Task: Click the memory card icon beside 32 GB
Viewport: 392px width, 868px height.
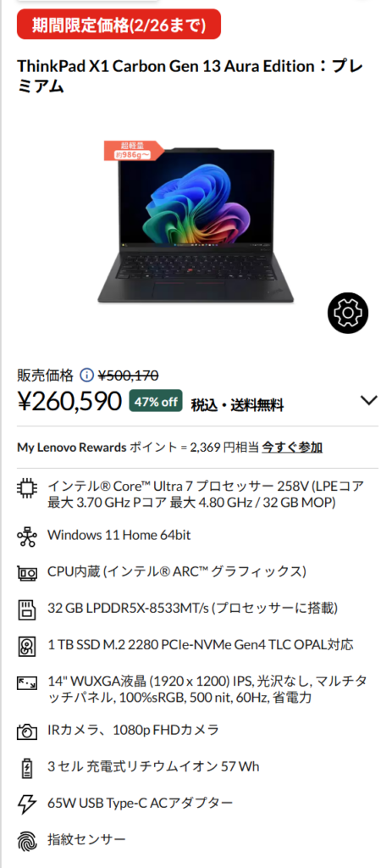Action: [x=26, y=609]
